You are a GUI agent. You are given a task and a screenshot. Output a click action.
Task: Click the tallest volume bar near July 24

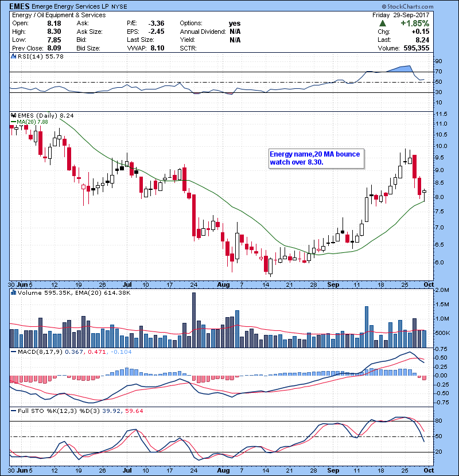pos(194,320)
